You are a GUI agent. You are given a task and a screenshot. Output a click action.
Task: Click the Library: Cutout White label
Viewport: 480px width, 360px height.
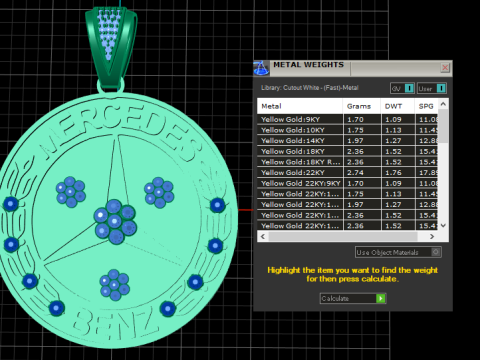coord(310,88)
